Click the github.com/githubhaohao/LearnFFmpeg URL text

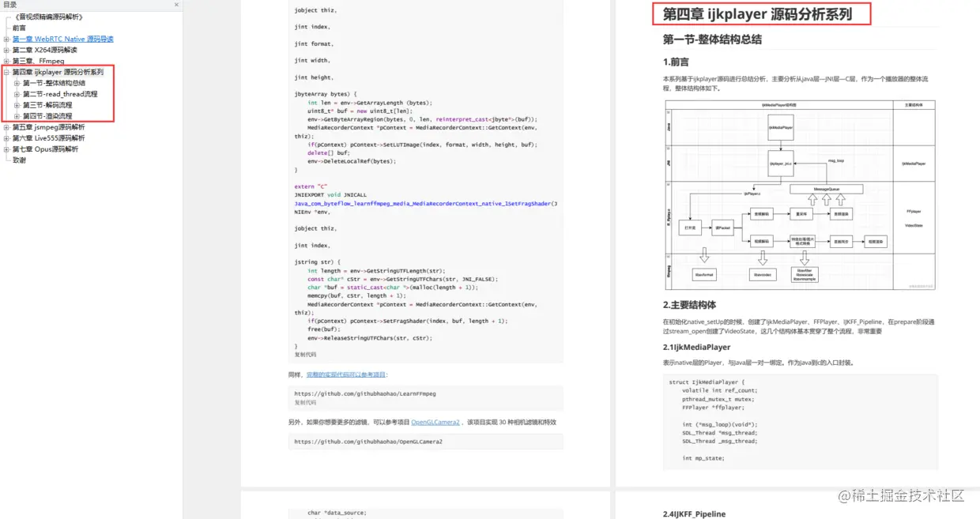click(365, 393)
